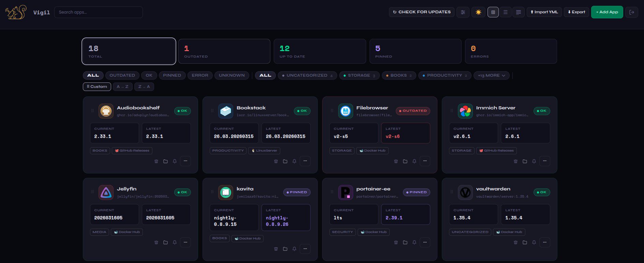The width and height of the screenshot is (644, 263).
Task: Click the trash icon on the vaultwarden card
Action: 515,243
